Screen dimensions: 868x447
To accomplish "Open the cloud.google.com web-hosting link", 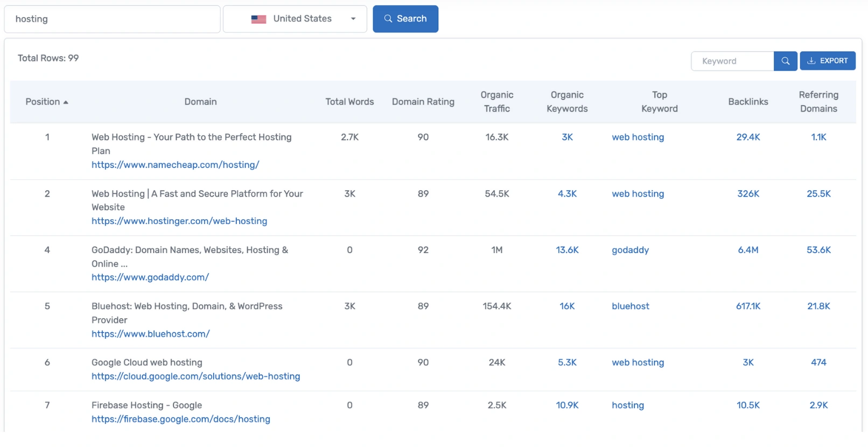I will click(x=196, y=376).
